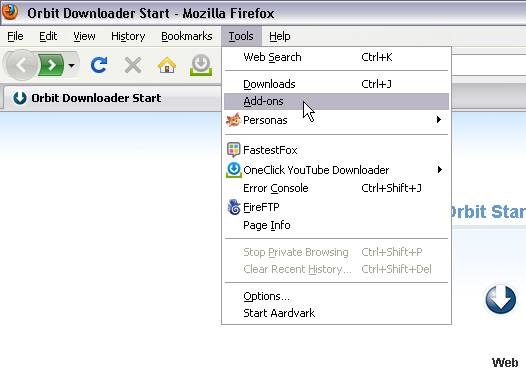Go to the Home page icon

point(167,65)
